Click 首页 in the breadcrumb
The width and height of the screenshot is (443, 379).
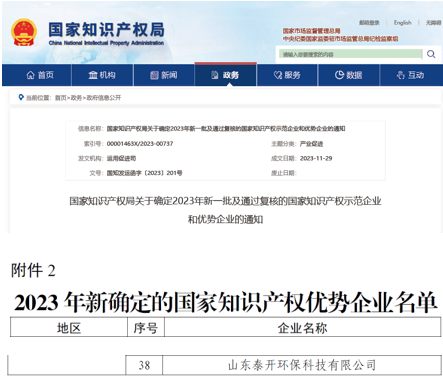[x=60, y=98]
